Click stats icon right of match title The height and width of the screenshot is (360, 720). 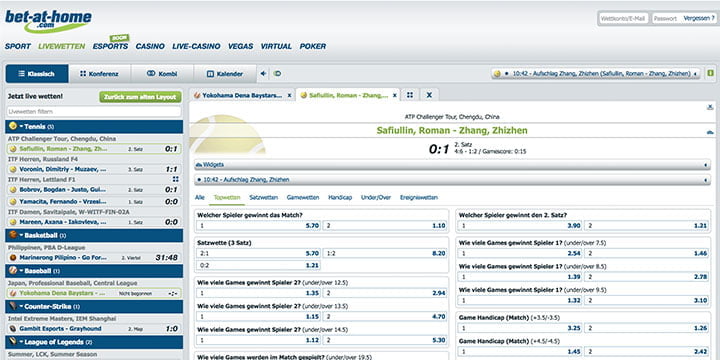710,132
